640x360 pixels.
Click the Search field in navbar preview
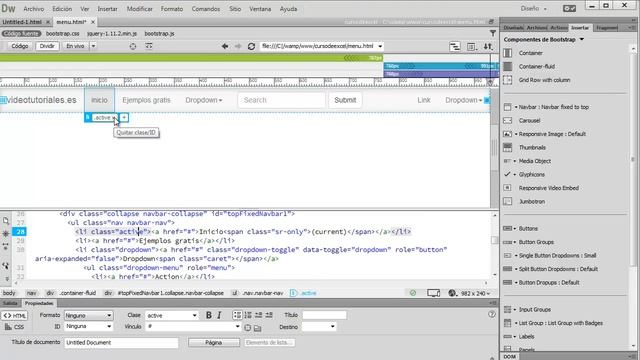(282, 100)
